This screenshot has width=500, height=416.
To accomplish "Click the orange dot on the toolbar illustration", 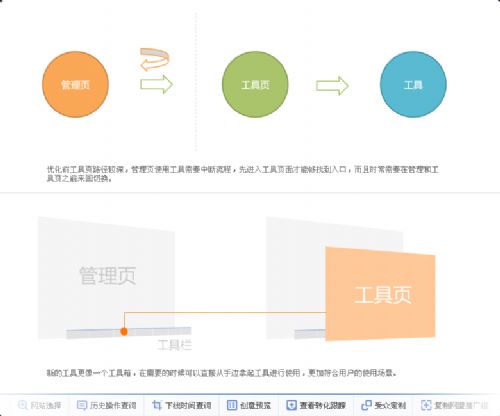I will click(x=124, y=331).
